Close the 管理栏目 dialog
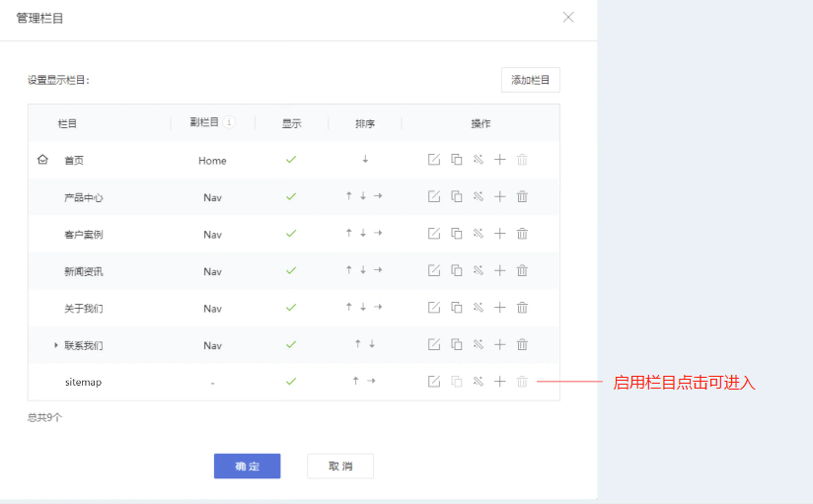 click(x=568, y=18)
